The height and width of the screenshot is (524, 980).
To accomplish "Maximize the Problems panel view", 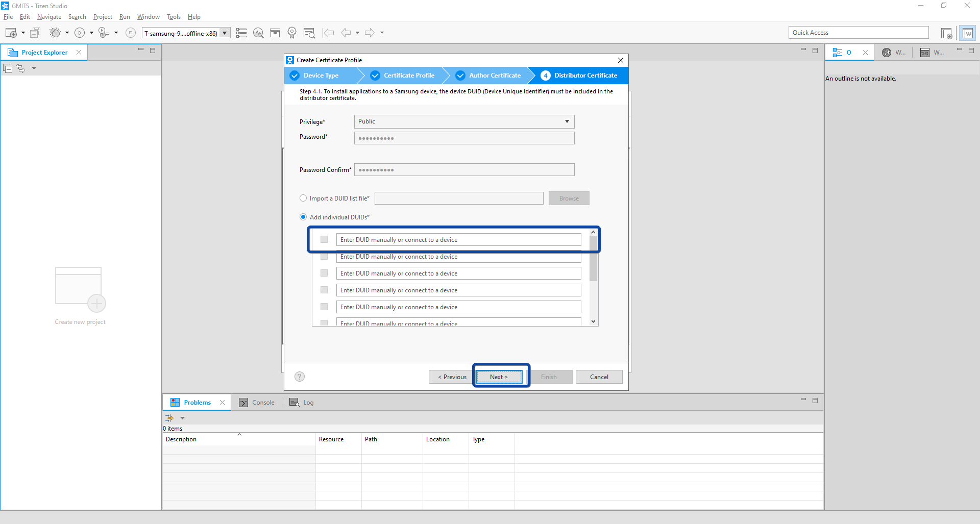I will pyautogui.click(x=815, y=401).
